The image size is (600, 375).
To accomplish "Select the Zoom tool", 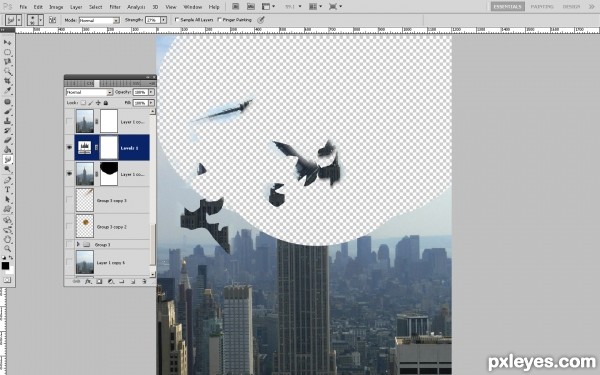I will (7, 249).
